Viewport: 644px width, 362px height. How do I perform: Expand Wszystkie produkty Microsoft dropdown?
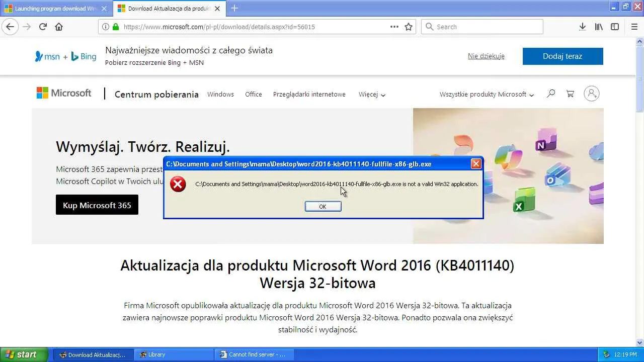[487, 94]
